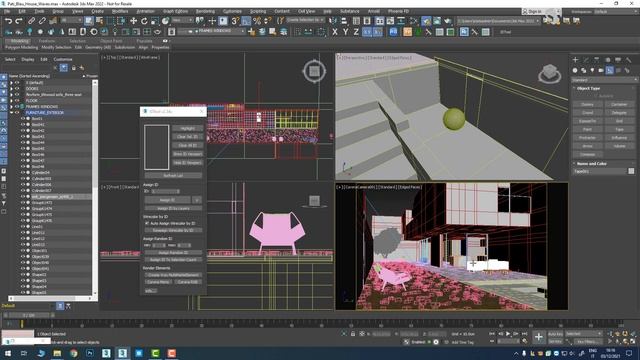Toggle visibility of FURNITURE_EXTERIOR layer
This screenshot has width=640, height=360.
click(17, 113)
